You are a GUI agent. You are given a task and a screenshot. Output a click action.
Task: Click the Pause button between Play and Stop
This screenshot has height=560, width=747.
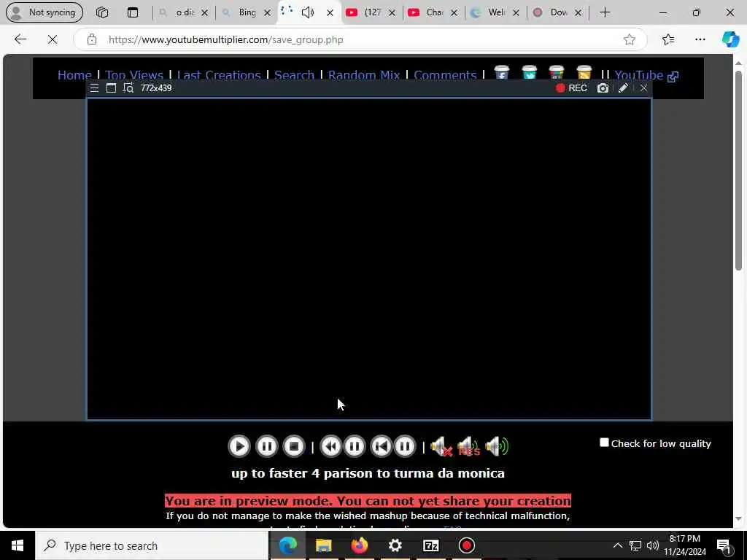coord(266,446)
